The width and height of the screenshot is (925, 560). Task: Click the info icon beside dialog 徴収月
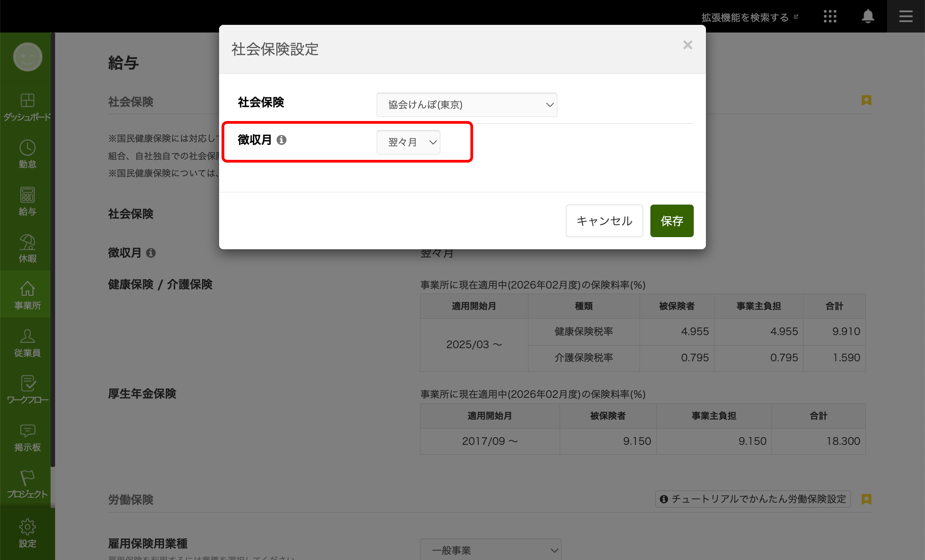coord(281,140)
